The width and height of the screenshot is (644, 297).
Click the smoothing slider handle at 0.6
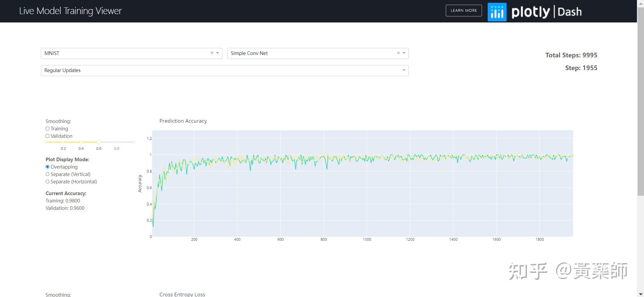pyautogui.click(x=99, y=142)
